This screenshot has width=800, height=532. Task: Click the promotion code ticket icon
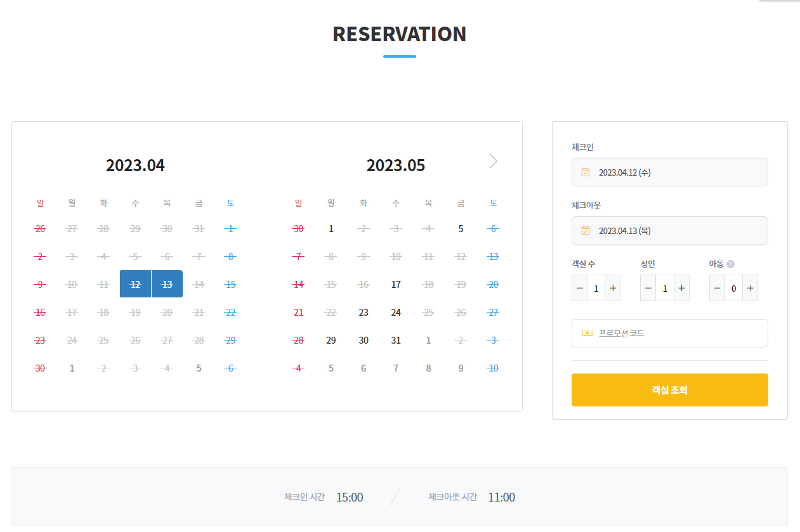586,333
